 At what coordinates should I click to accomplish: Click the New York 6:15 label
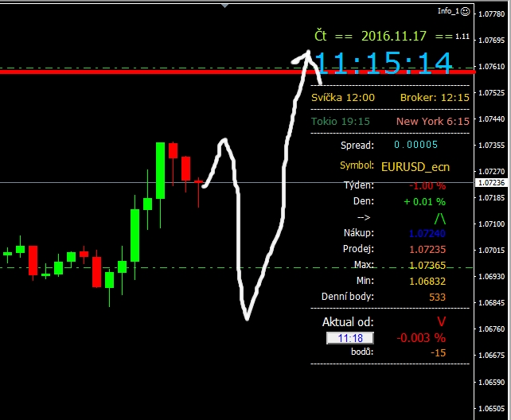tap(433, 122)
